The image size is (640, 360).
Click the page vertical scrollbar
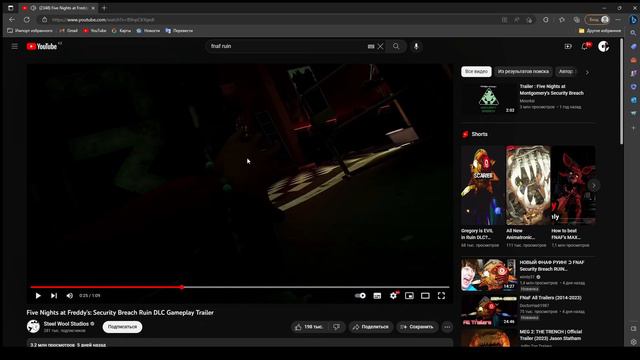click(x=622, y=92)
